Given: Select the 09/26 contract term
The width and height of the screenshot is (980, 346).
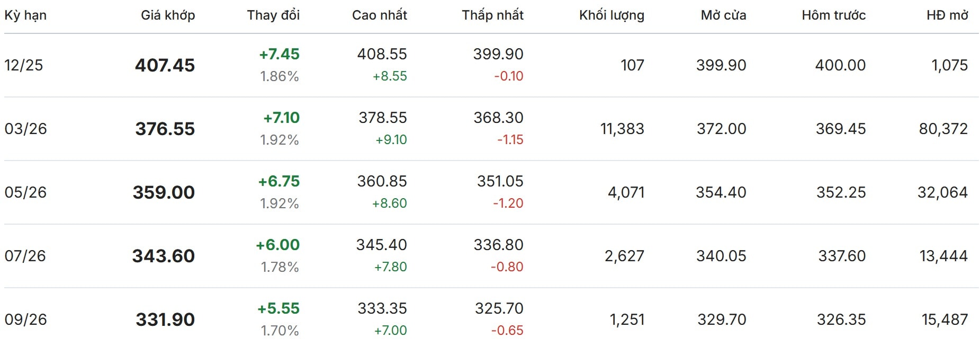Looking at the screenshot, I should click(25, 320).
